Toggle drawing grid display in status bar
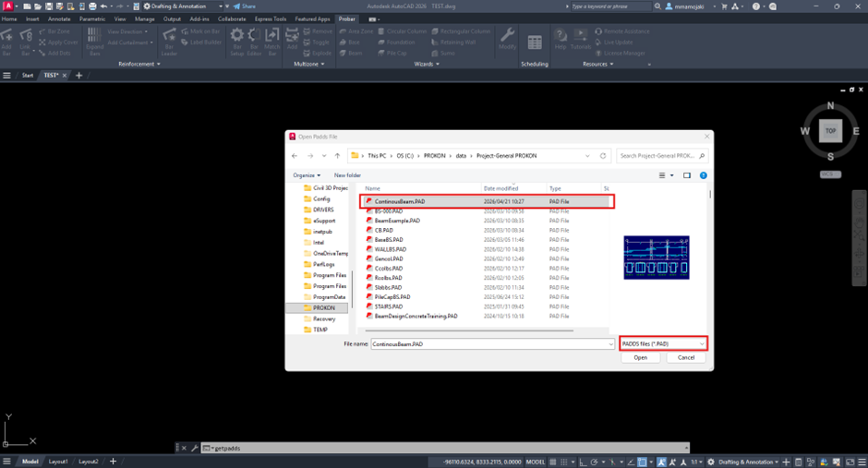Image resolution: width=868 pixels, height=468 pixels. pyautogui.click(x=552, y=462)
